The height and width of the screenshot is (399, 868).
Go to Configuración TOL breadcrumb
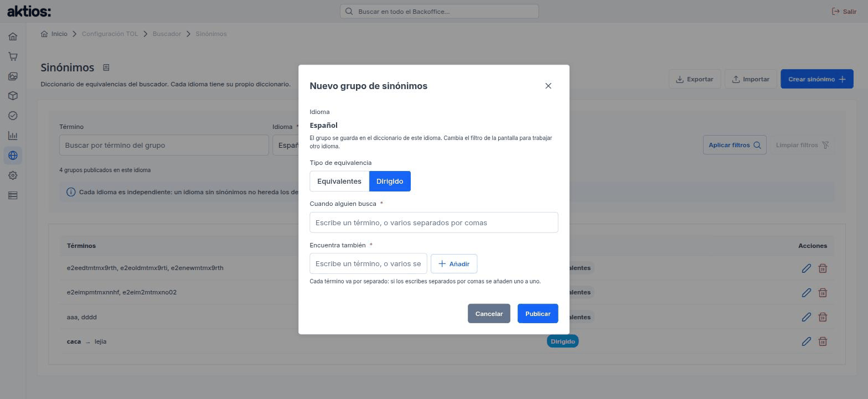110,34
